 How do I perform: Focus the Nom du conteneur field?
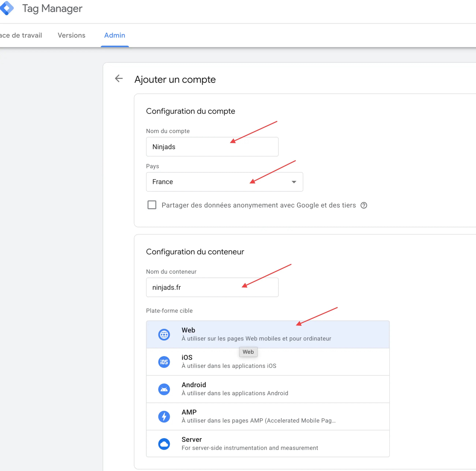tap(212, 287)
